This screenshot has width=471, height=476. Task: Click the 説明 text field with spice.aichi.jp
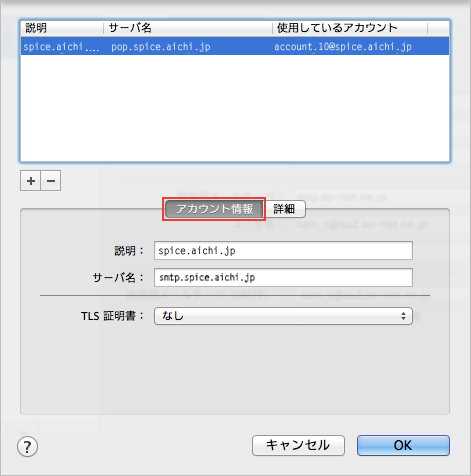(x=283, y=250)
